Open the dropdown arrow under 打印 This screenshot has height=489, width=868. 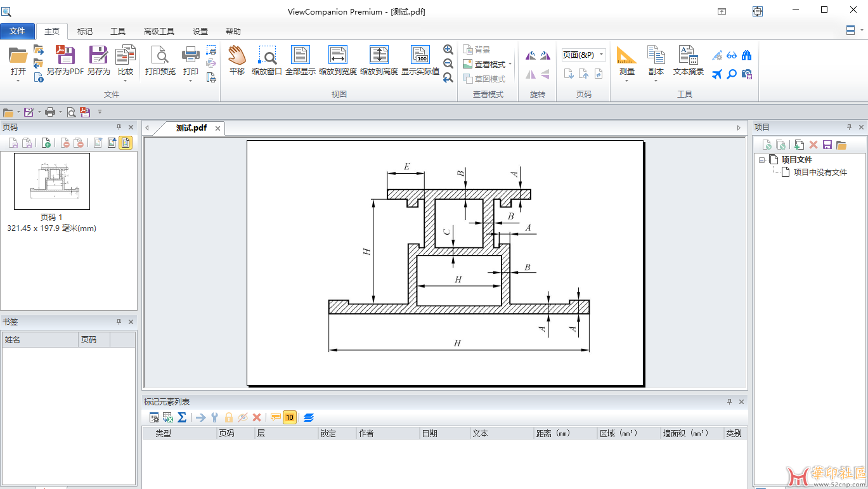click(x=191, y=81)
